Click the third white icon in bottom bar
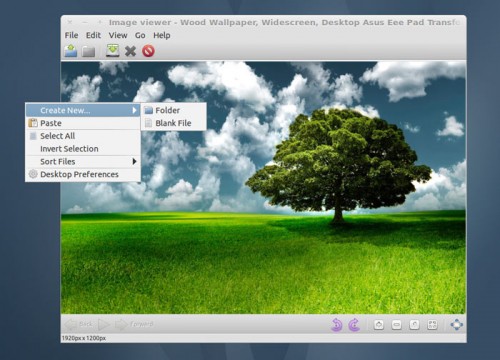 tap(414, 324)
